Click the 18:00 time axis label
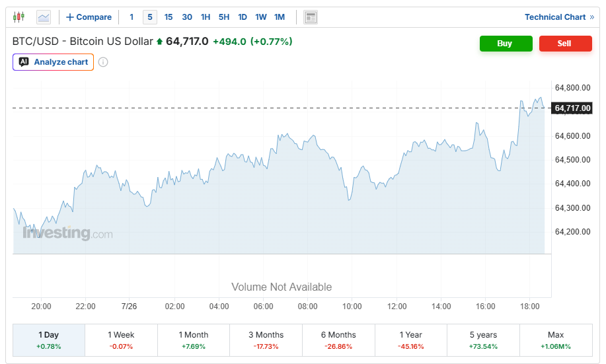This screenshot has width=606, height=364. pyautogui.click(x=529, y=307)
